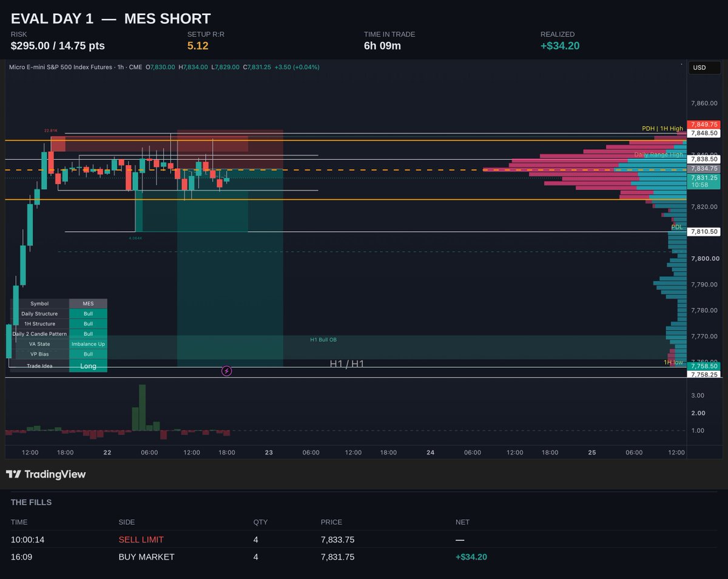Click the 'H1 / H1' text label

347,364
